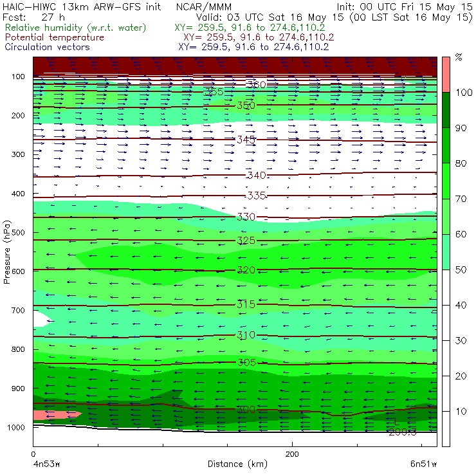Click the 300 hPa pressure axis label
The width and height of the screenshot is (476, 476).
pyautogui.click(x=18, y=154)
